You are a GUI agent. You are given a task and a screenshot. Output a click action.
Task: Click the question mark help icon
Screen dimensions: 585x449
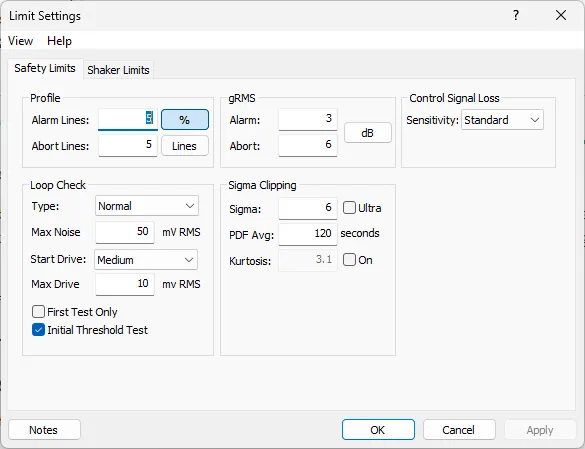(x=516, y=15)
